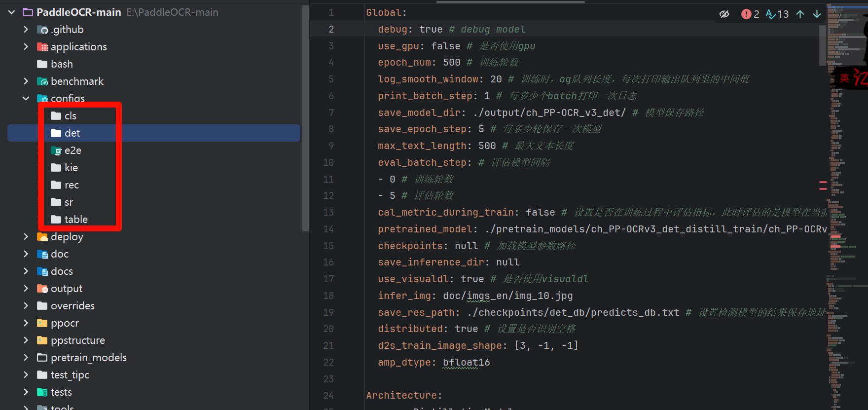Click the 'bfloat16' value on line 22
The height and width of the screenshot is (410, 868).
click(x=466, y=362)
